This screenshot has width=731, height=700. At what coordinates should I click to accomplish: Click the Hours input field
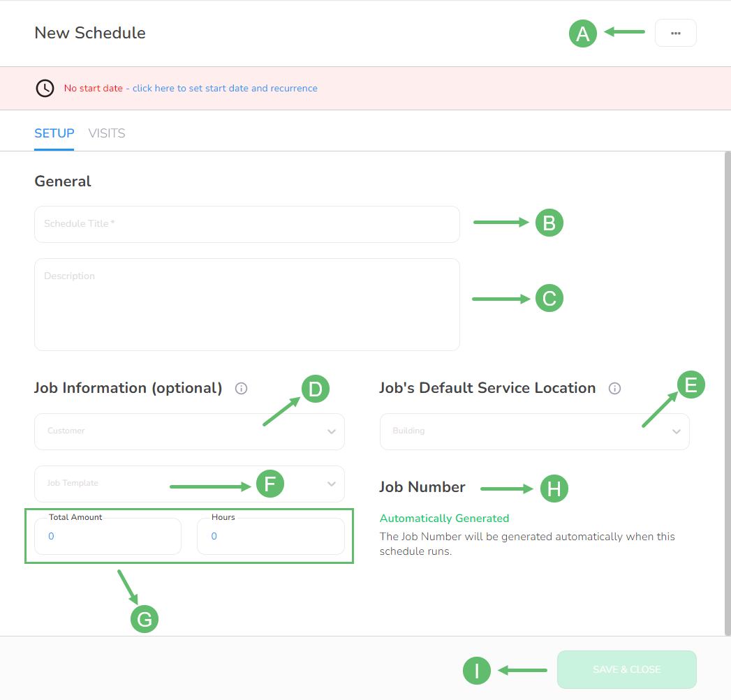coord(271,536)
